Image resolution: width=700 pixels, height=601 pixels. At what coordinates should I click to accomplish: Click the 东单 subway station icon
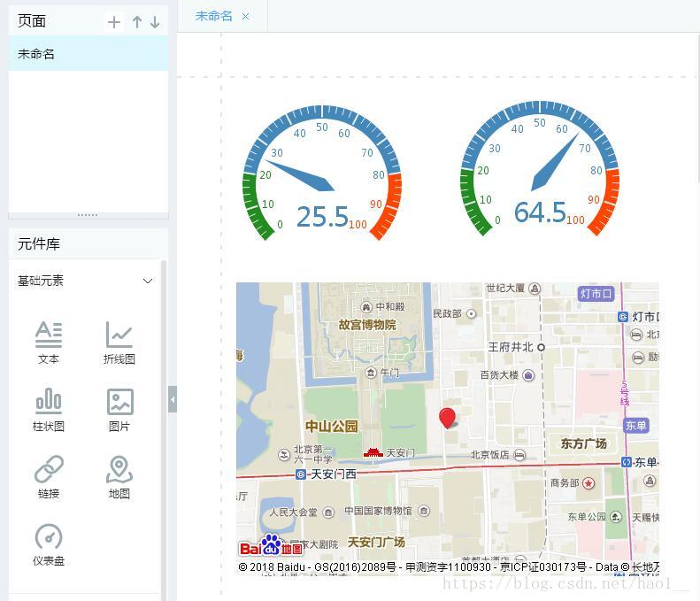tap(627, 462)
